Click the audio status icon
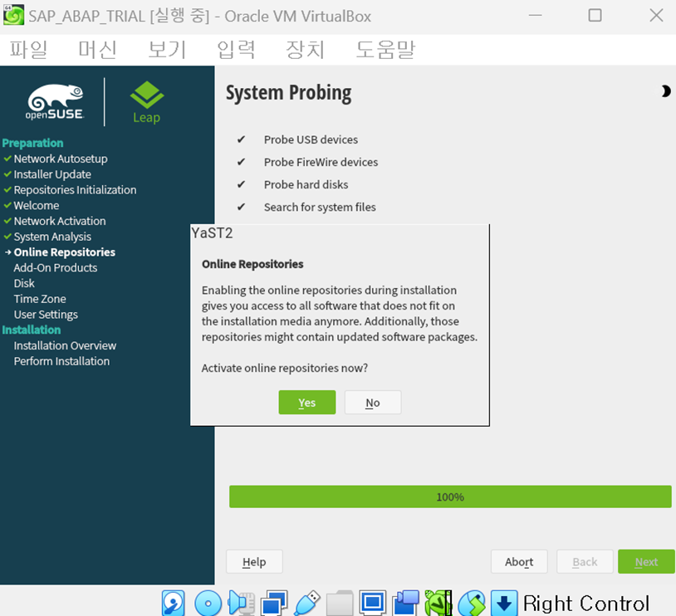 pyautogui.click(x=242, y=603)
